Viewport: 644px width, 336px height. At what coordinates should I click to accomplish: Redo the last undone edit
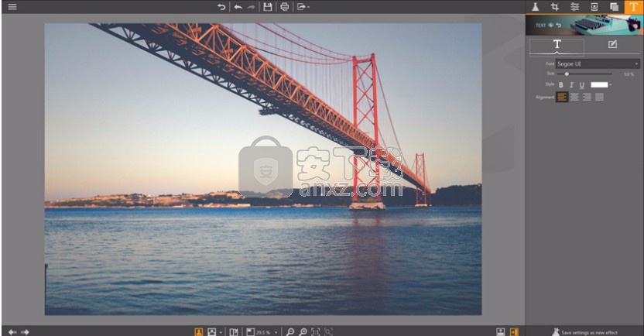pos(251,6)
